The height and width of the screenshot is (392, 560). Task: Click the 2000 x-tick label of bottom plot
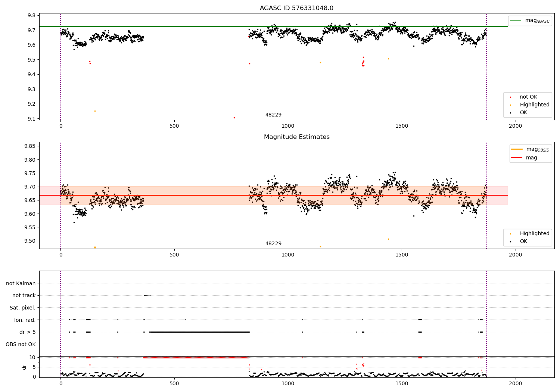point(516,383)
